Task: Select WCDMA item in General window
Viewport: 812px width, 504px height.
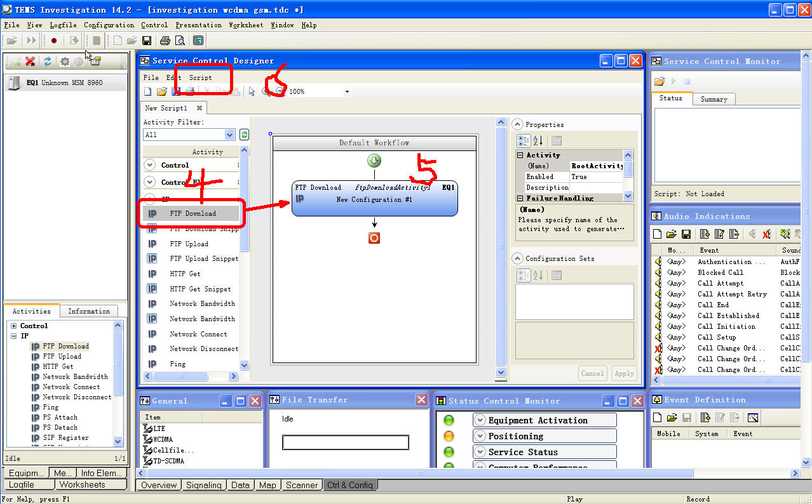Action: tap(163, 439)
